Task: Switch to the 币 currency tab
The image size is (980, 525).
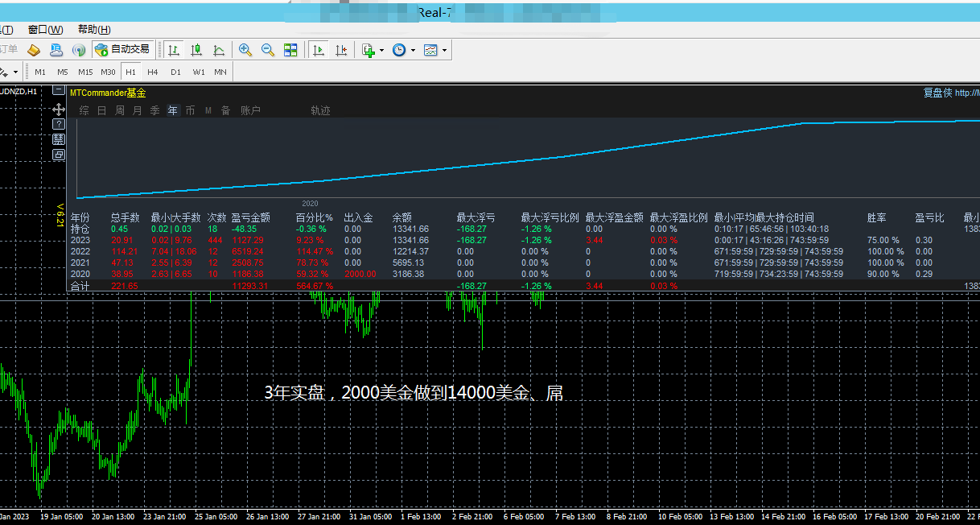Action: tap(190, 110)
